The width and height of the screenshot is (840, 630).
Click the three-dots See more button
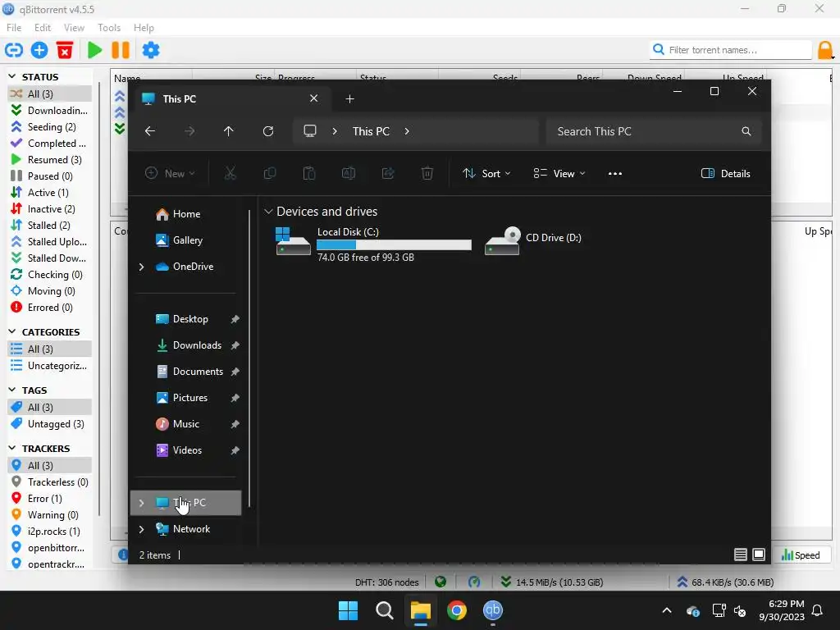615,174
